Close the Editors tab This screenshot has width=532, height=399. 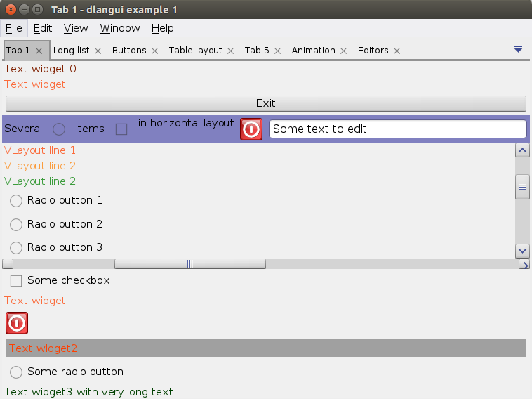(397, 51)
